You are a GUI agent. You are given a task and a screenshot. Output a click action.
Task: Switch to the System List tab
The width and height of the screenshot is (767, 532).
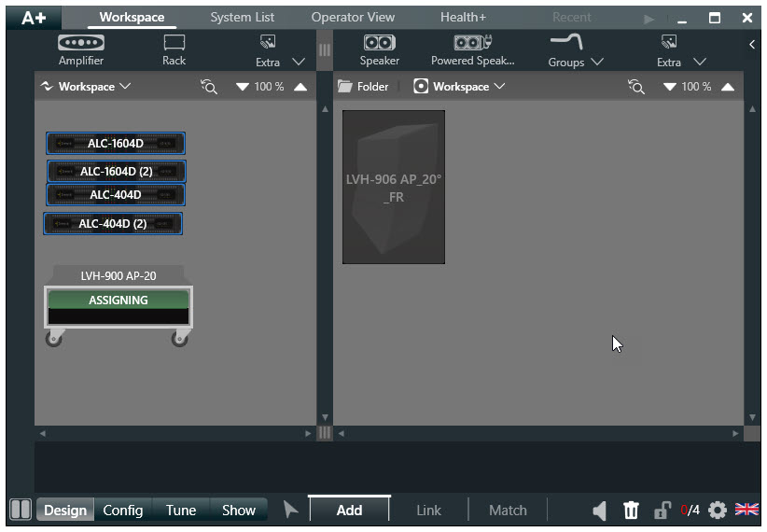click(x=242, y=17)
